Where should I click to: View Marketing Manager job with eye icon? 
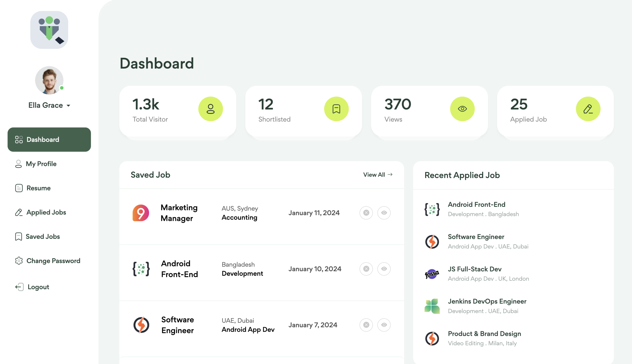(384, 213)
